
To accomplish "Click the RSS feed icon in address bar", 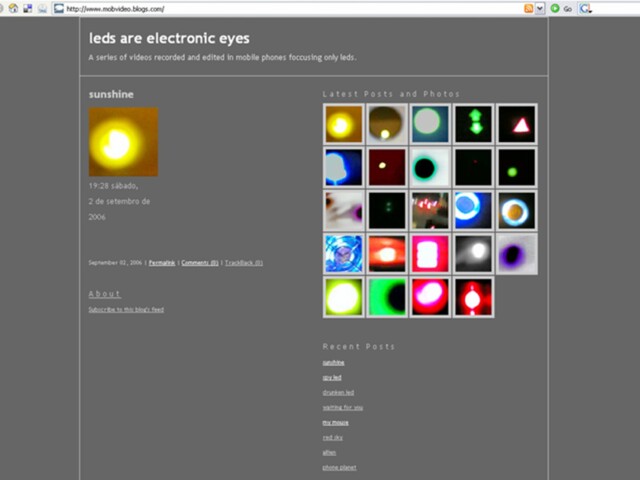I will click(528, 8).
